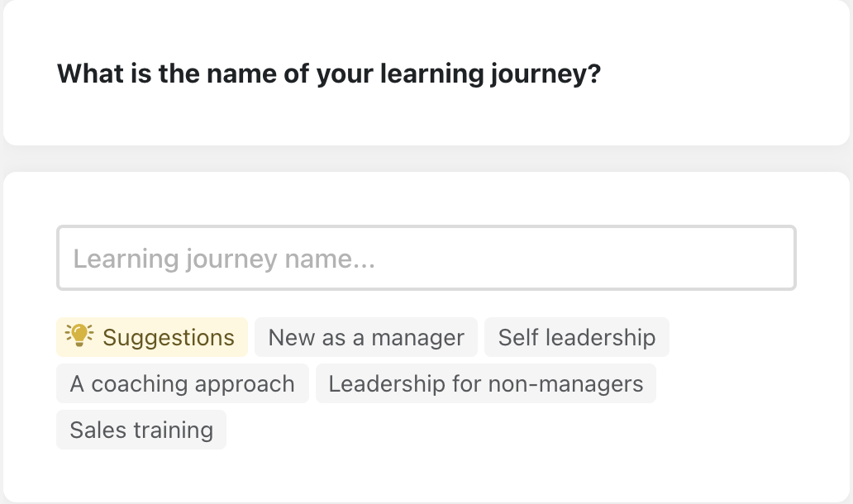The image size is (853, 504).
Task: Click the learning journey question title
Action: [328, 74]
